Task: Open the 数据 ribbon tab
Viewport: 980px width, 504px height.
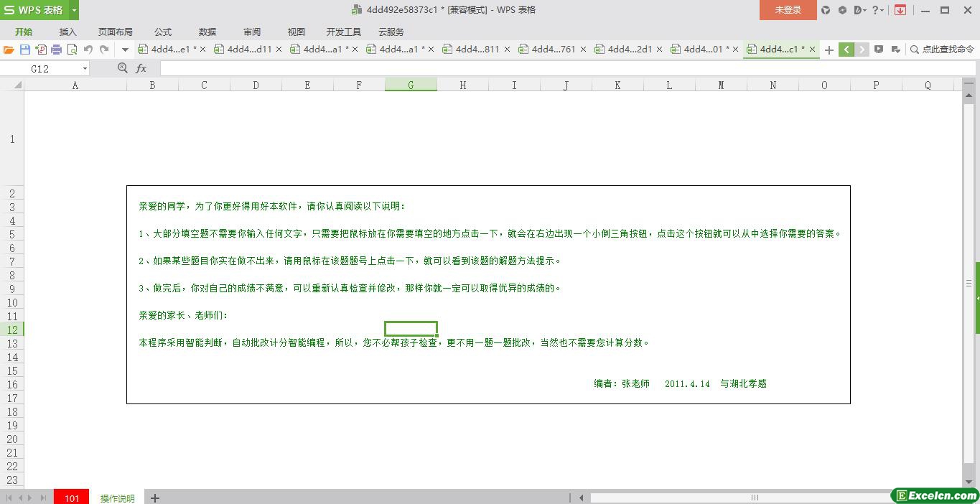Action: (x=207, y=32)
